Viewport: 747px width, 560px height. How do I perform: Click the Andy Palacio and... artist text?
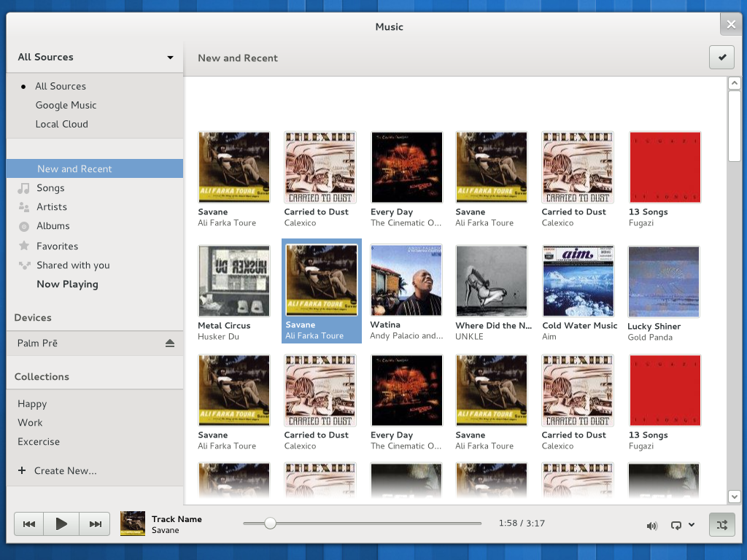pos(406,335)
